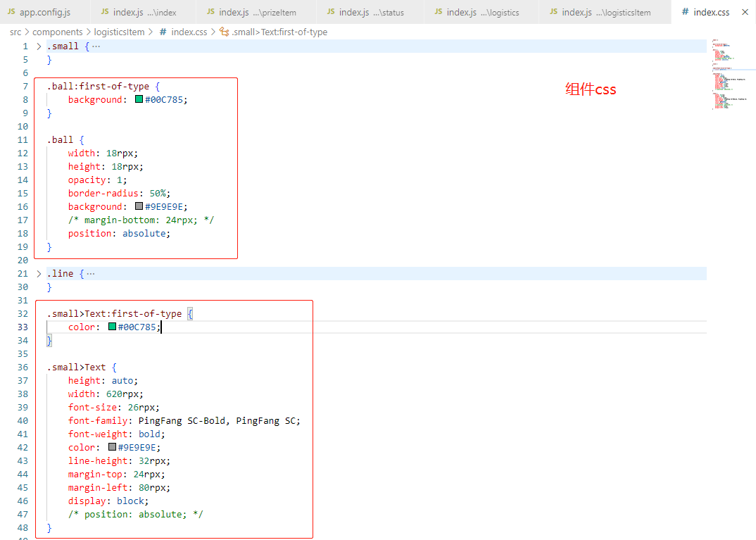756x540 pixels.
Task: Place cursor on 'width: 620rpx;' line
Action: [x=106, y=394]
